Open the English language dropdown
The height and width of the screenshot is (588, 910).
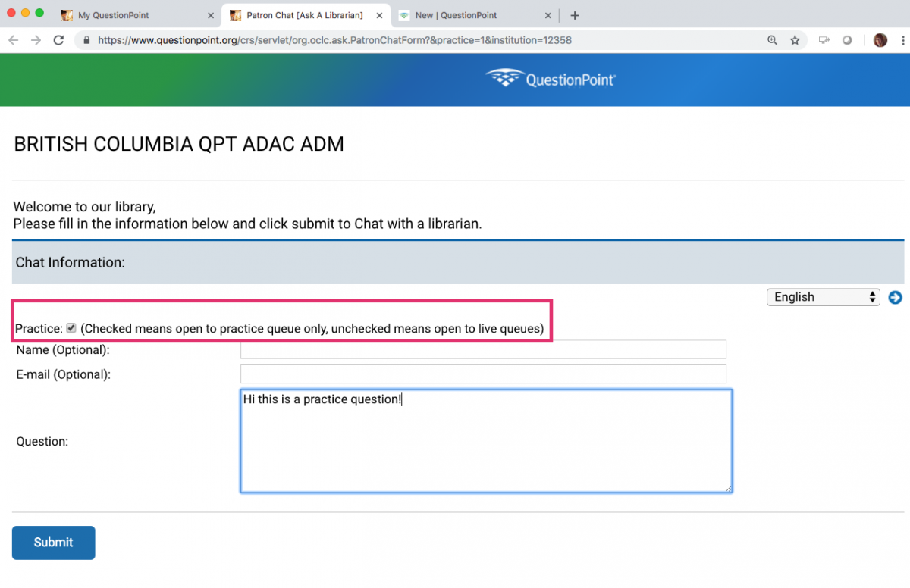pos(823,297)
